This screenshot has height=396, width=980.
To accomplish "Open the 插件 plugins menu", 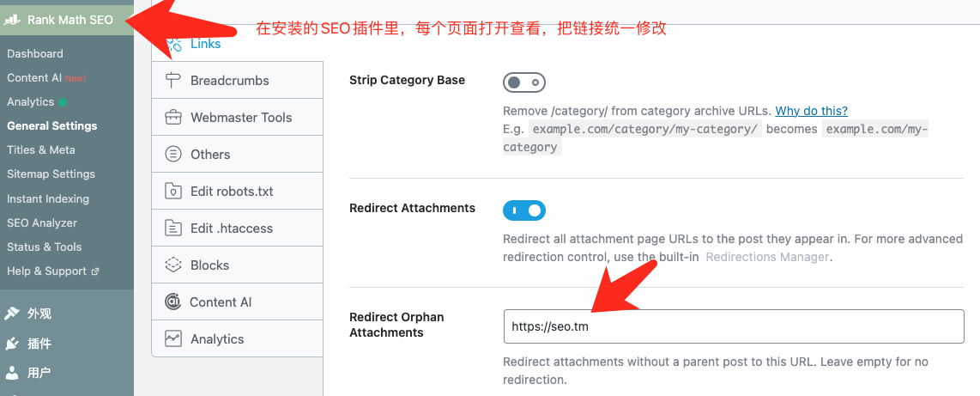I will [39, 344].
